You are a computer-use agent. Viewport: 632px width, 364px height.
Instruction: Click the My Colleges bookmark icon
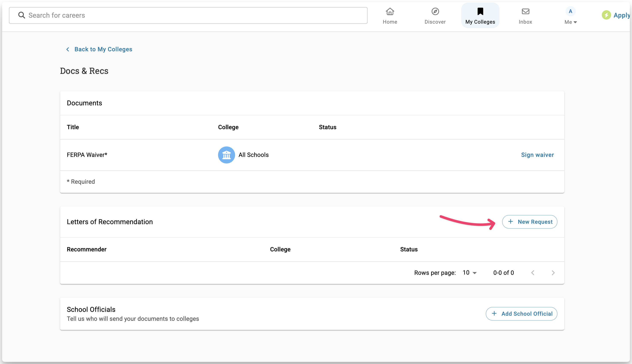point(480,11)
